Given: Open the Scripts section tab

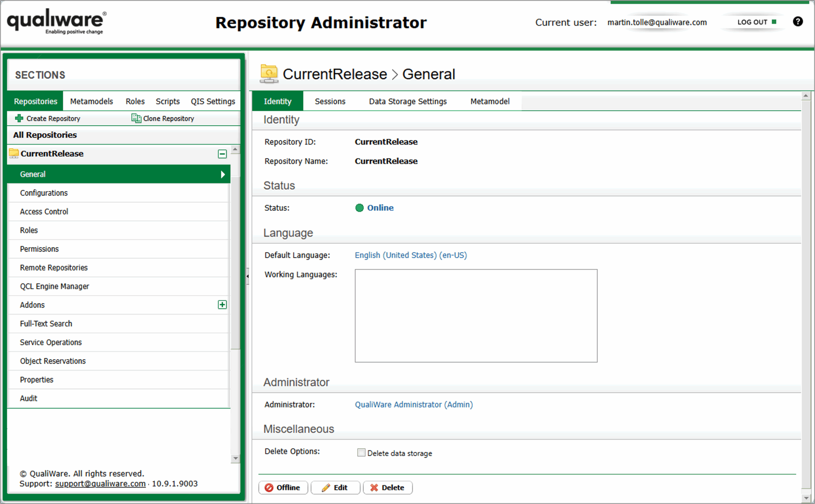Looking at the screenshot, I should click(168, 101).
